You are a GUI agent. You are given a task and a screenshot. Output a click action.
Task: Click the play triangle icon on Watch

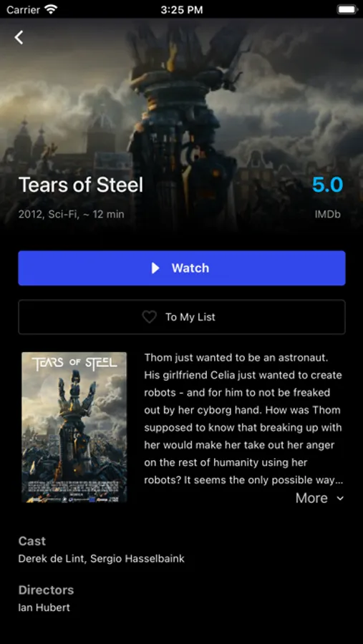155,268
